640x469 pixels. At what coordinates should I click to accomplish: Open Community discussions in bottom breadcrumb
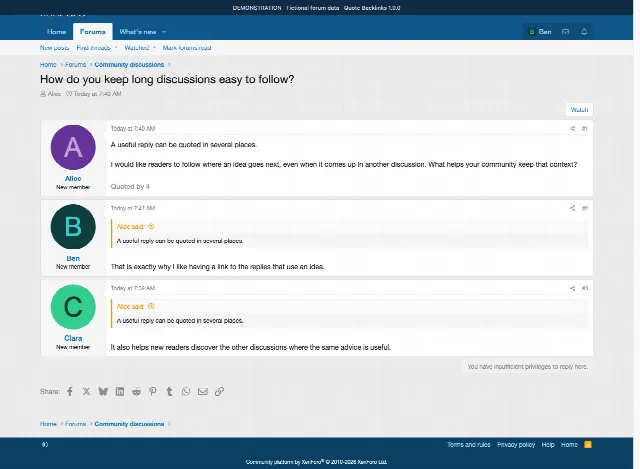point(129,424)
